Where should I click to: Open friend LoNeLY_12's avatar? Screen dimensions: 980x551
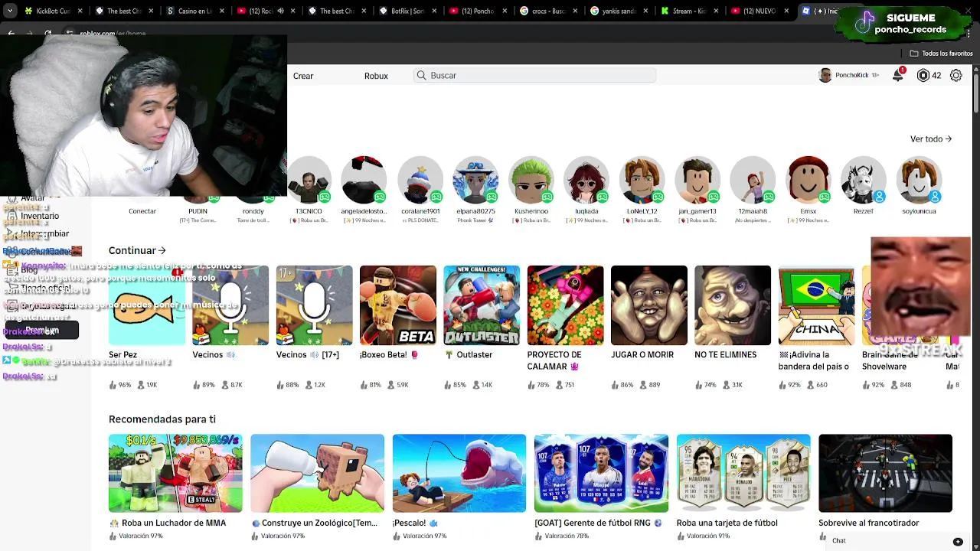642,181
